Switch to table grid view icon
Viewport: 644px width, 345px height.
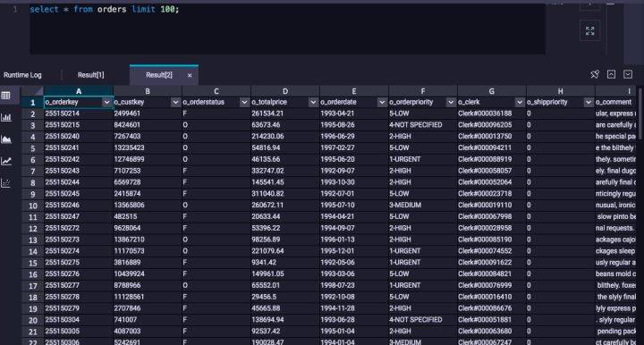click(x=5, y=96)
